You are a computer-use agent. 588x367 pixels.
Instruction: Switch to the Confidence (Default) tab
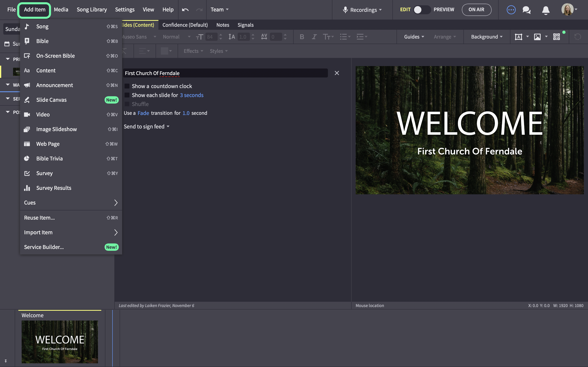185,25
